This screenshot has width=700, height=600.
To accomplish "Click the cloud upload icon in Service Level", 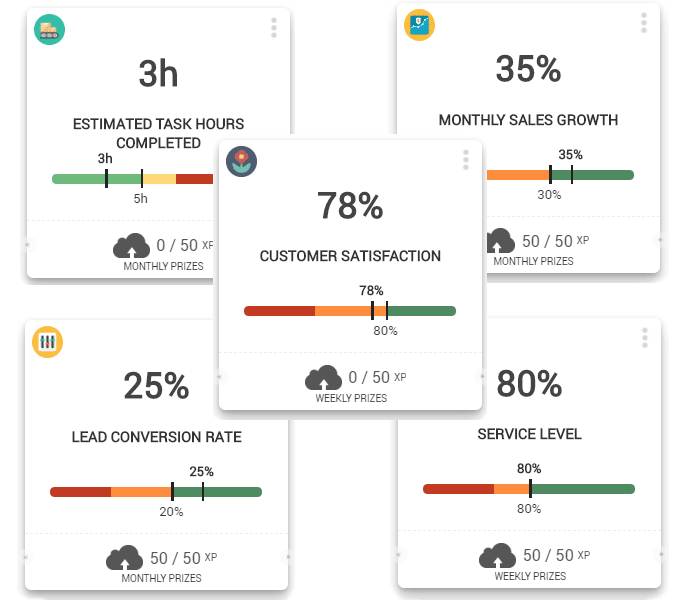I will (497, 556).
